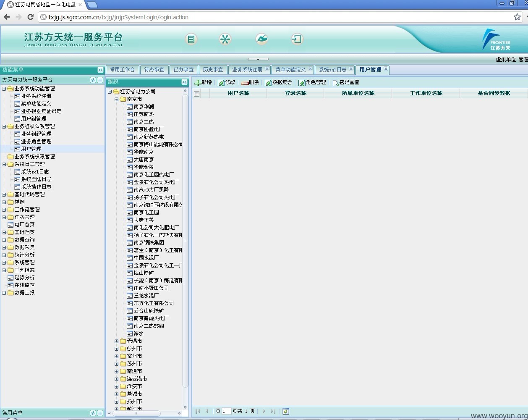Close the 用户管理 tab
This screenshot has width=528, height=420.
[386, 69]
